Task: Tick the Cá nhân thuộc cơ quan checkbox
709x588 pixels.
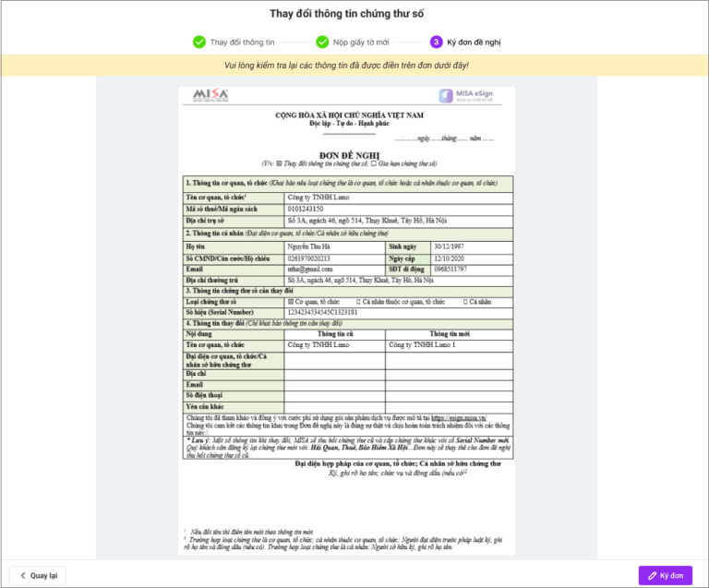Action: (358, 302)
